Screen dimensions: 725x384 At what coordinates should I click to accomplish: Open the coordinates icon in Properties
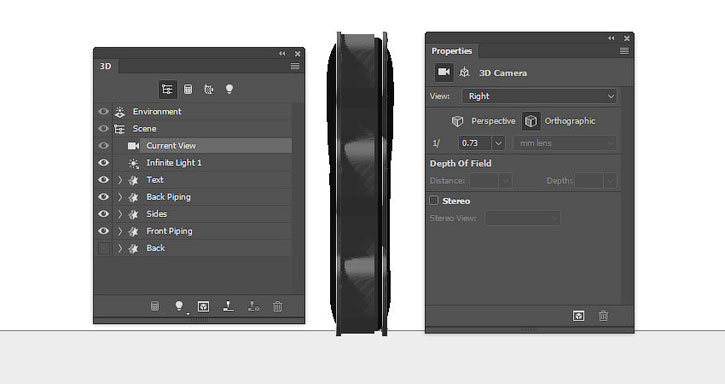(x=464, y=72)
